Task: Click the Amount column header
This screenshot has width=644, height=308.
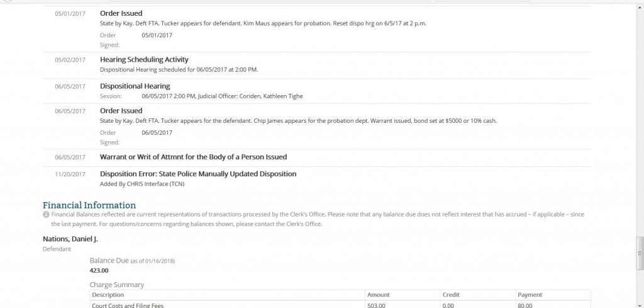Action: (x=379, y=295)
